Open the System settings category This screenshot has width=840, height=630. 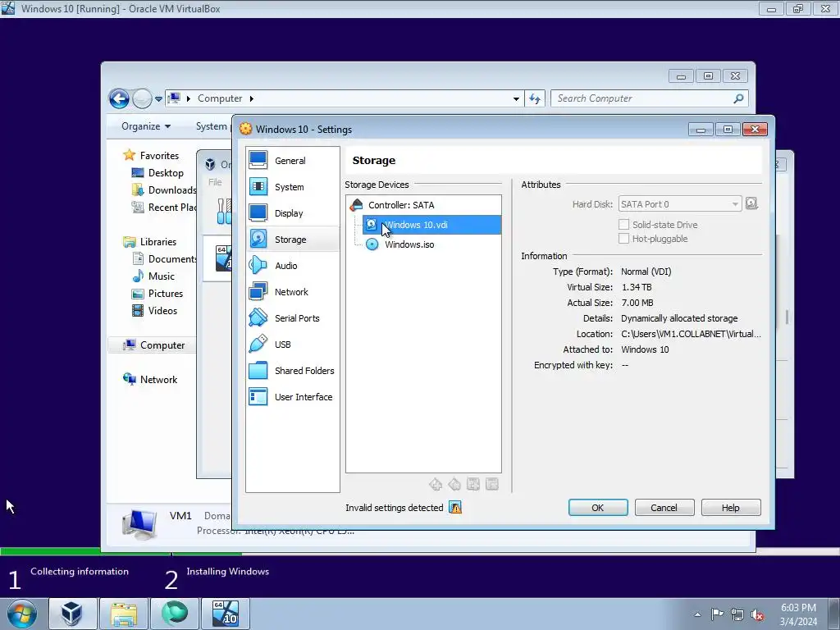tap(293, 187)
